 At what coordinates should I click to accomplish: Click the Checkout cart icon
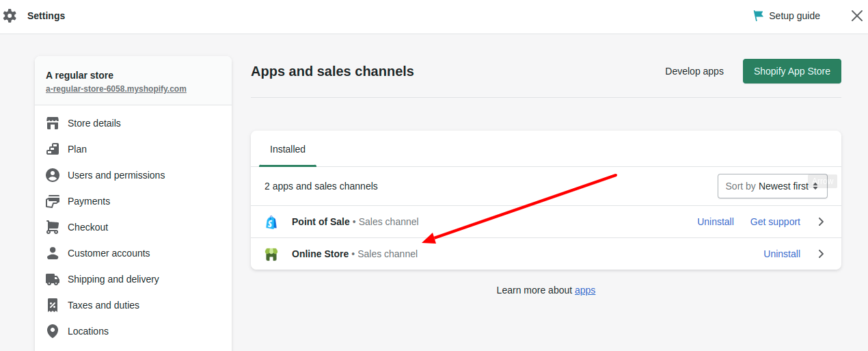[53, 227]
